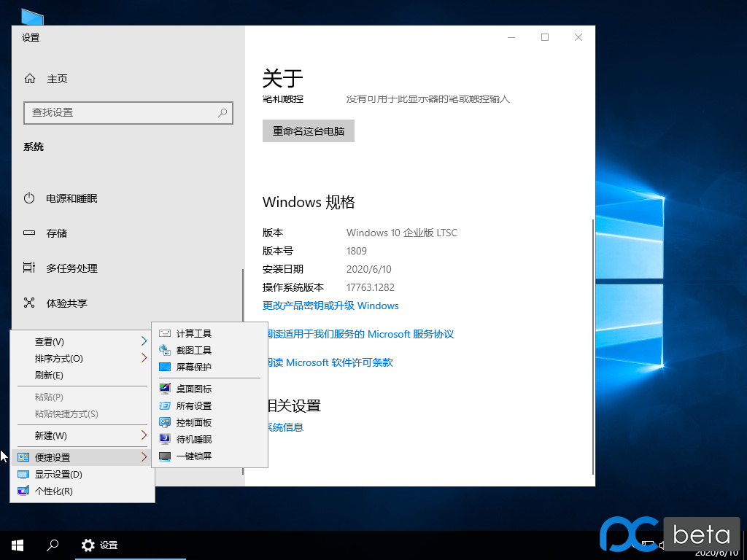Click the 个性化 personalization icon
Screen dimensions: 747x560
click(x=23, y=491)
